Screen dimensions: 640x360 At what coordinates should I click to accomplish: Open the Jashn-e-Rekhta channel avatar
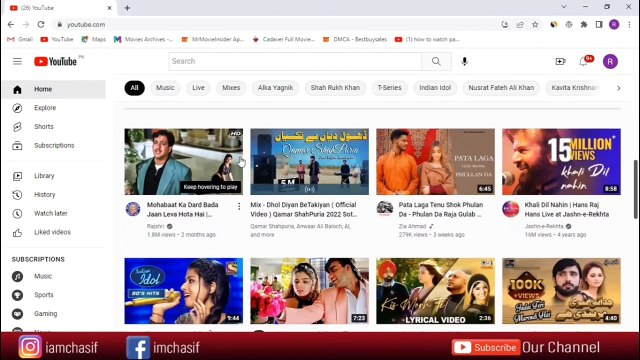click(x=511, y=209)
